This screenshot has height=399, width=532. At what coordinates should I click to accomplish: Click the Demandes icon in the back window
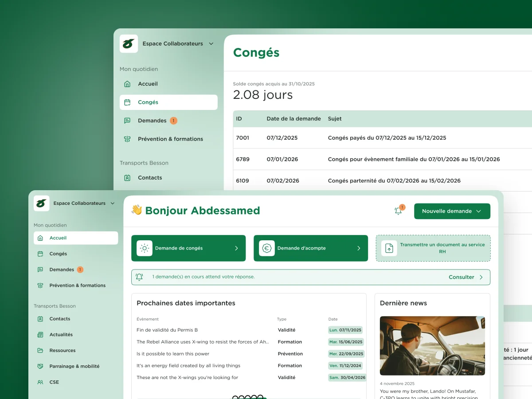click(127, 121)
